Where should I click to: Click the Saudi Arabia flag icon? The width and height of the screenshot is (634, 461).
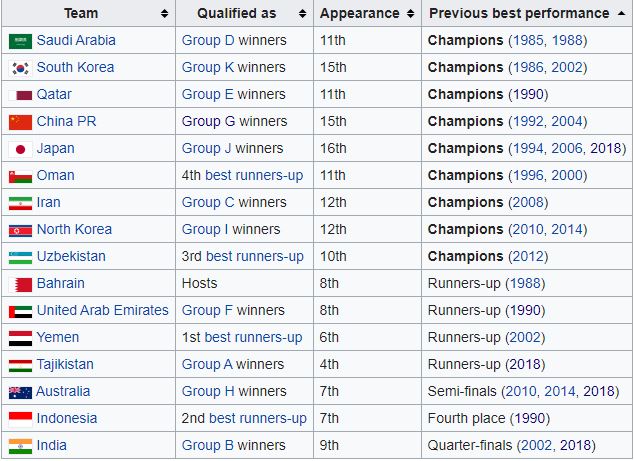[x=20, y=41]
